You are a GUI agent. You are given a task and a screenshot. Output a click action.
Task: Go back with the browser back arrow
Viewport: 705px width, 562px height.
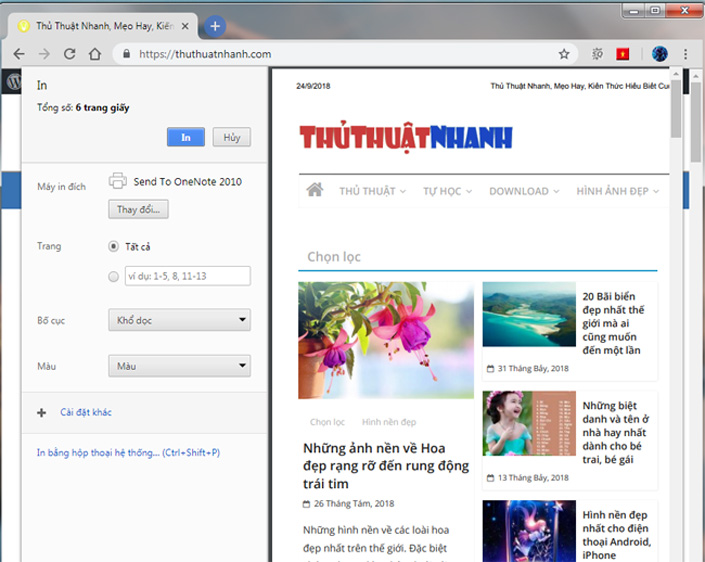pos(19,54)
